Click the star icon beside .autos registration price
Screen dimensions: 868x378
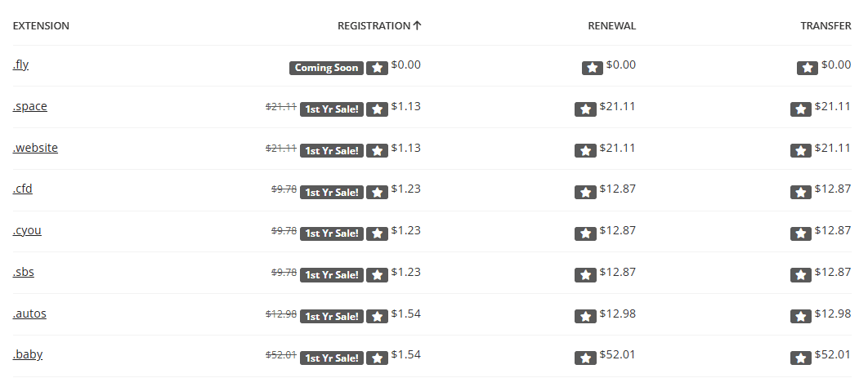[377, 316]
